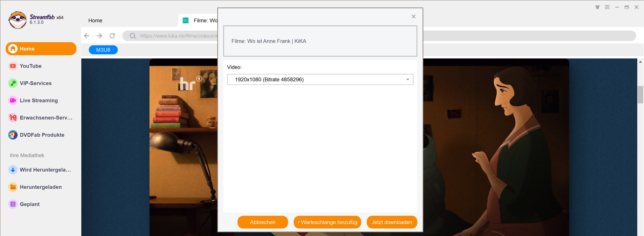Open the skin shirt icon in title bar

597,7
